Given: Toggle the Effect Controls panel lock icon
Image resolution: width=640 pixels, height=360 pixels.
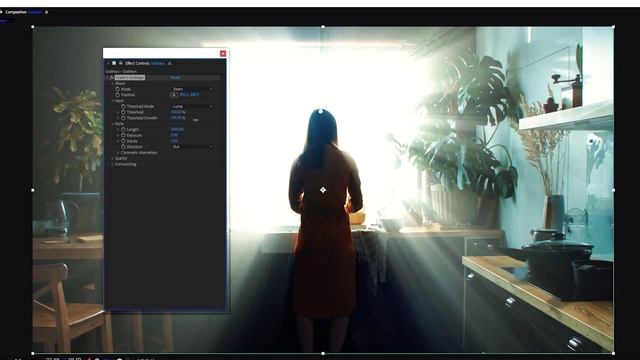Looking at the screenshot, I should point(121,63).
